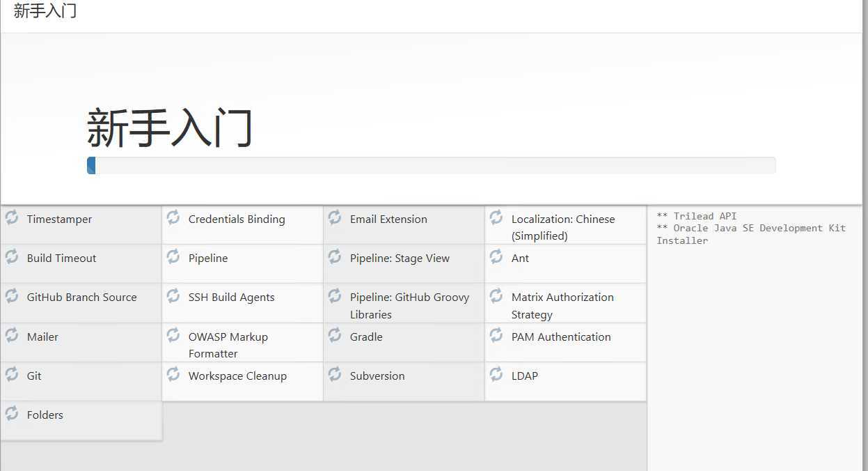Select the Mailer plugin name
868x471 pixels.
click(42, 337)
